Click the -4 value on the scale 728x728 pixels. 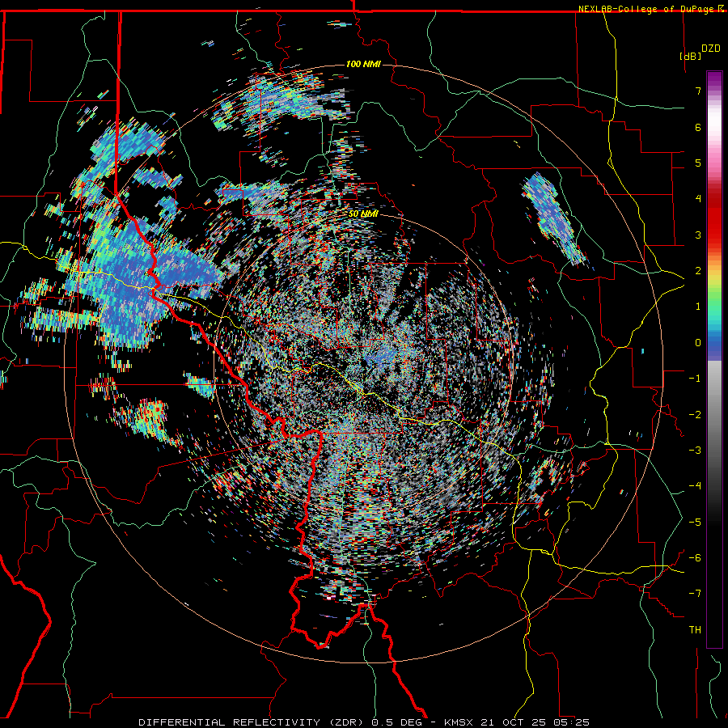695,486
